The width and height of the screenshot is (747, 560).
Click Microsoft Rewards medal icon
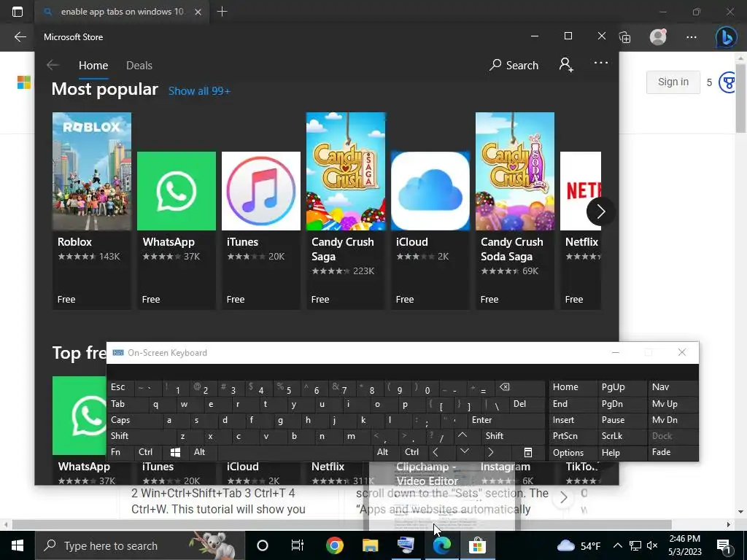click(x=729, y=82)
